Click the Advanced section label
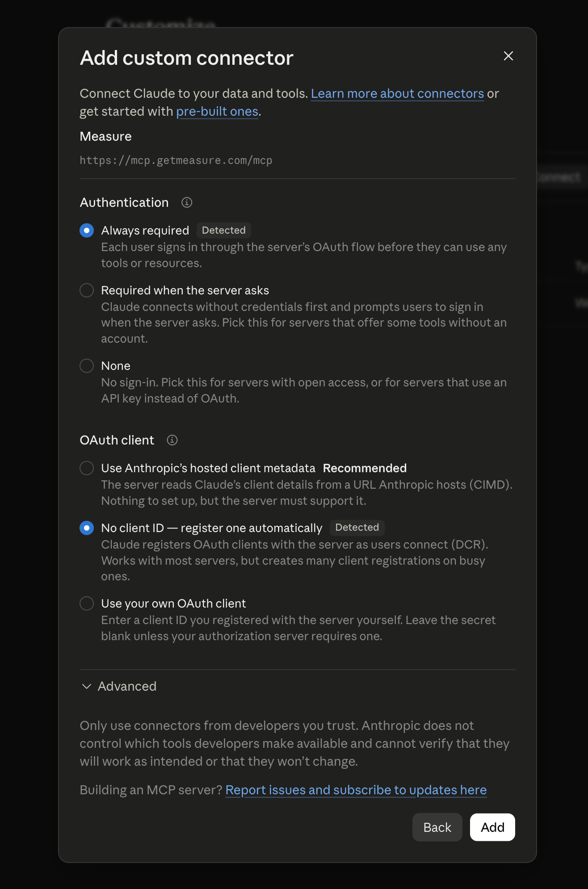The image size is (588, 889). pos(127,686)
